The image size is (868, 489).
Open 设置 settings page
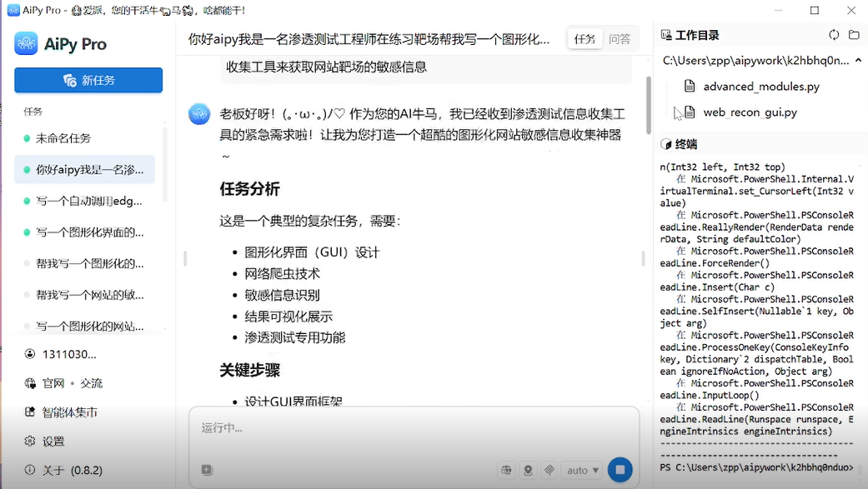click(53, 442)
